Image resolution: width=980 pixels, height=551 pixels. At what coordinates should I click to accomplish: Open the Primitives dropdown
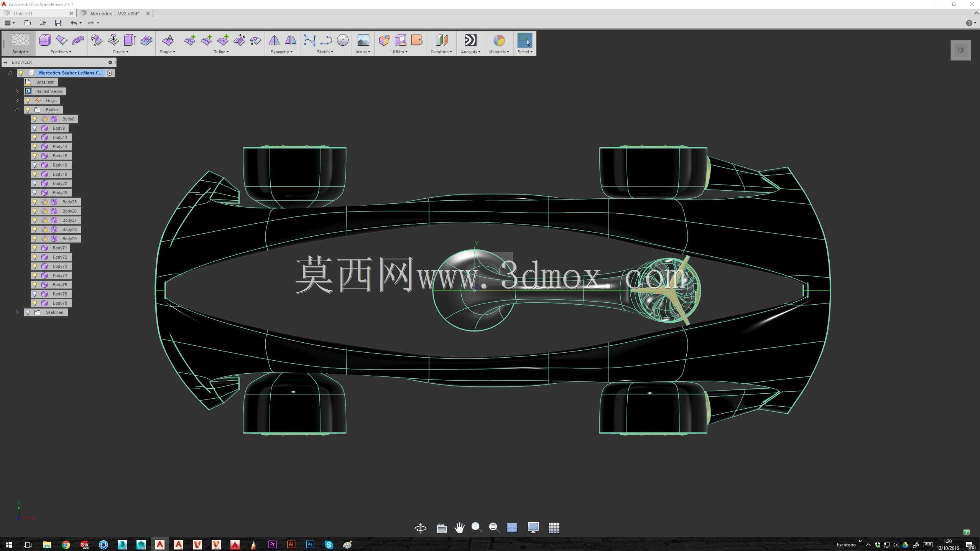pyautogui.click(x=61, y=52)
